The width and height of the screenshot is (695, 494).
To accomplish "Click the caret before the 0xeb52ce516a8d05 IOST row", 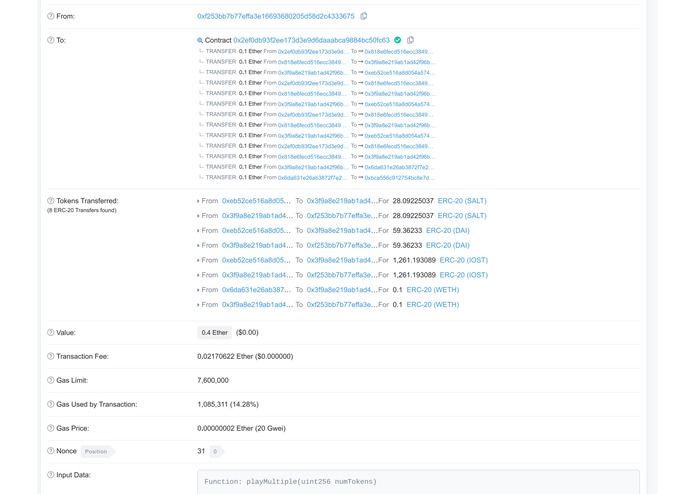I will [198, 261].
